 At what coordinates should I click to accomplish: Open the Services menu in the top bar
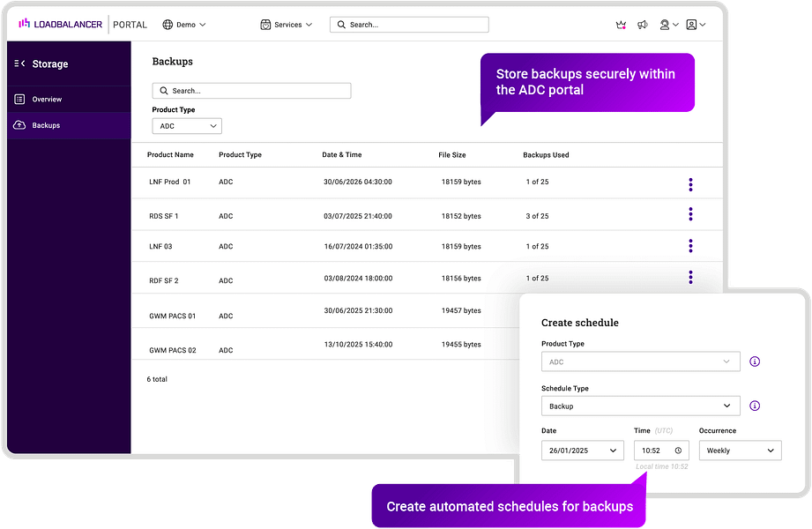click(286, 25)
